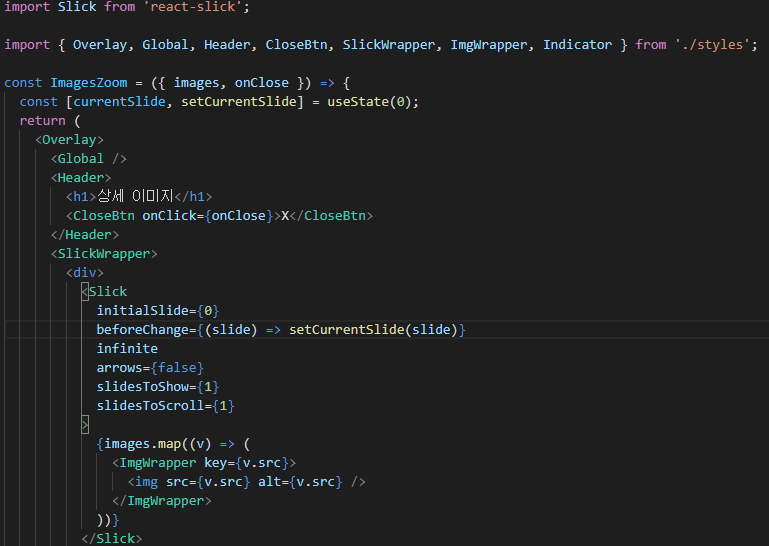
Task: Click the slidesToScroll={1} prop
Action: click(165, 406)
